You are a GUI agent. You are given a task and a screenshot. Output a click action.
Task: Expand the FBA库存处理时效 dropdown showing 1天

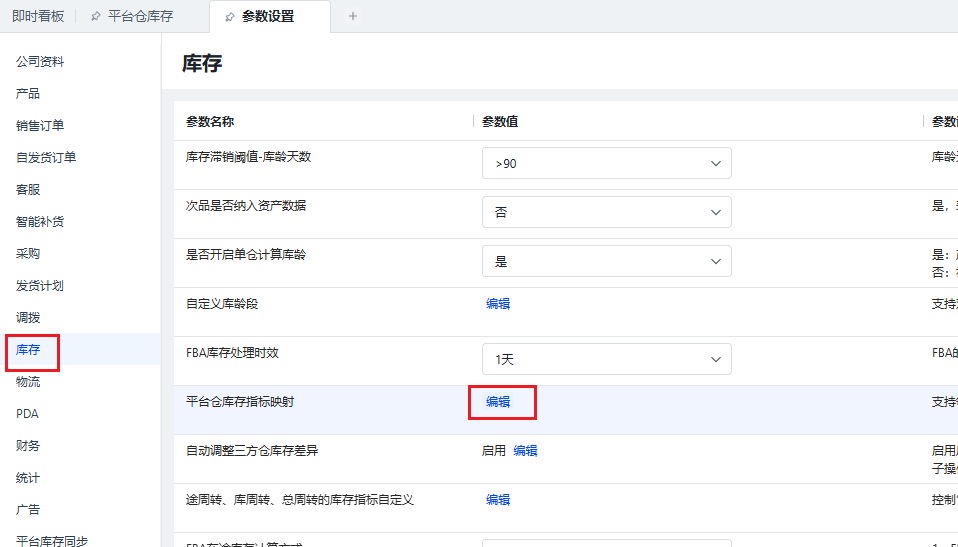point(606,359)
